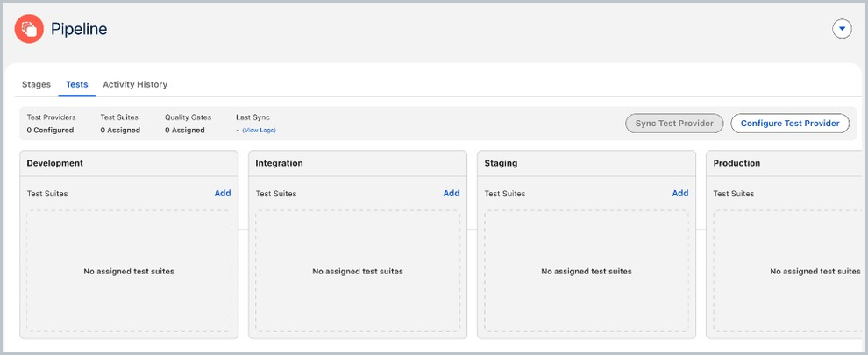Click the empty test suites area in Integration
Viewport: 868px width, 355px height.
coord(358,272)
